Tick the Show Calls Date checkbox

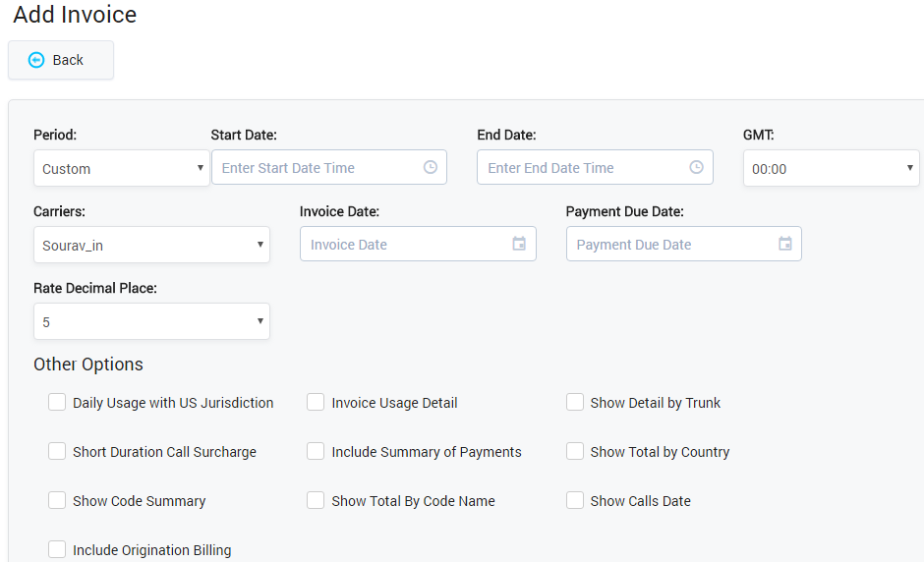[575, 500]
